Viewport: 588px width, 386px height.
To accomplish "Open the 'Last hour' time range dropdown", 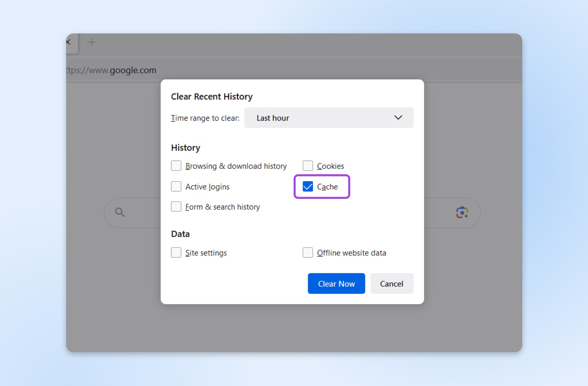I will pos(329,118).
